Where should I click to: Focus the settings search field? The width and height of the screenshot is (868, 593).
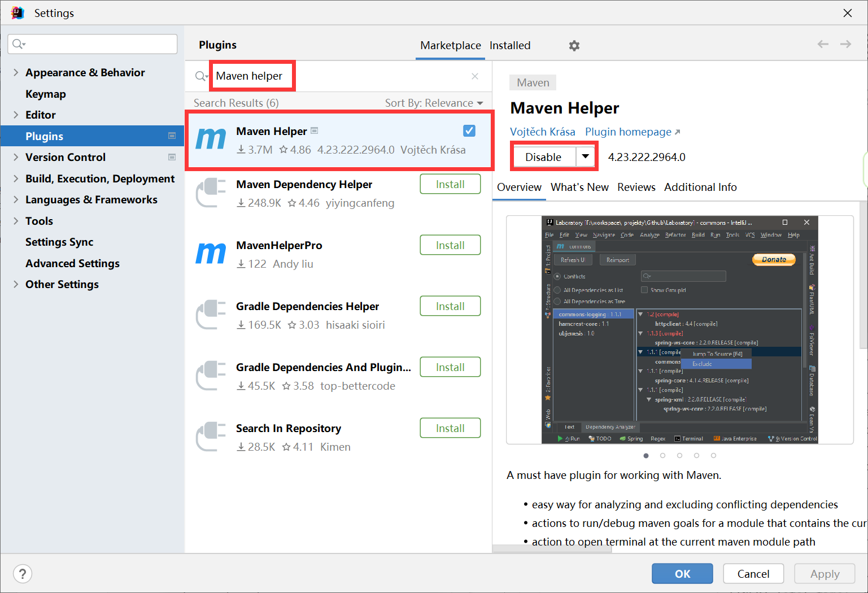tap(93, 44)
